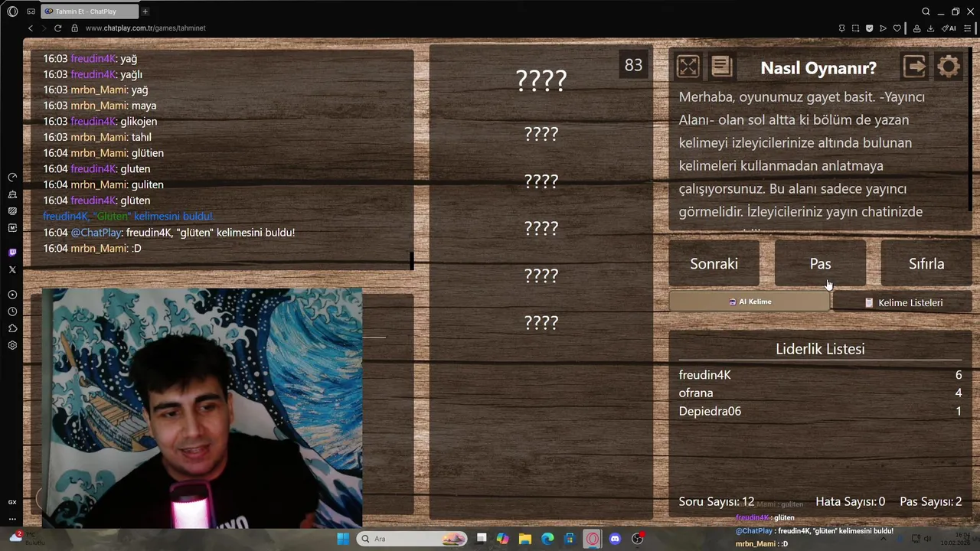980x551 pixels.
Task: Open File Explorer from the taskbar
Action: (525, 539)
